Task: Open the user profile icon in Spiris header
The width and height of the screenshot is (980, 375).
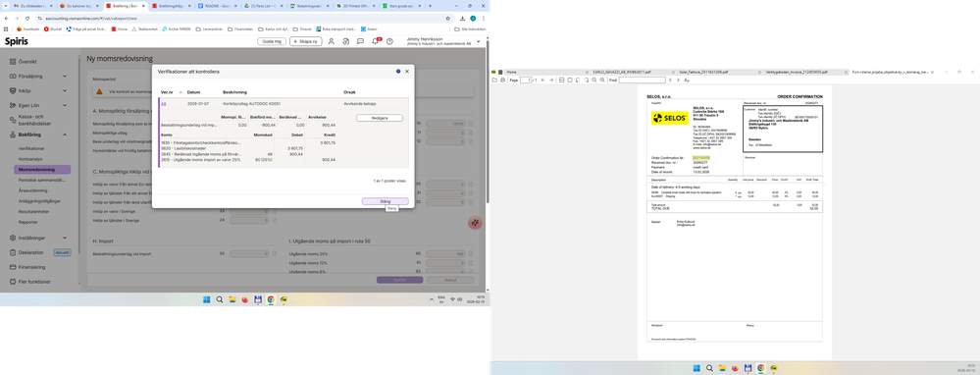Action: tap(332, 41)
